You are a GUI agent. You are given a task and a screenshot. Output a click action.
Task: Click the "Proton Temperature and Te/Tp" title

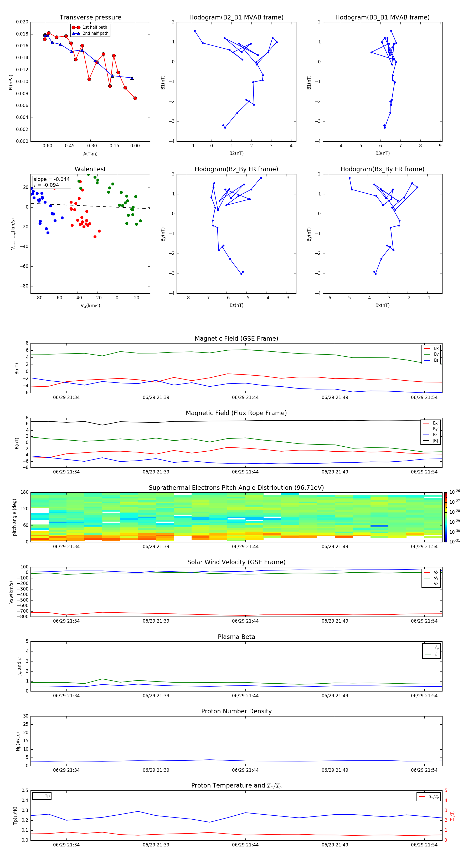tap(236, 785)
